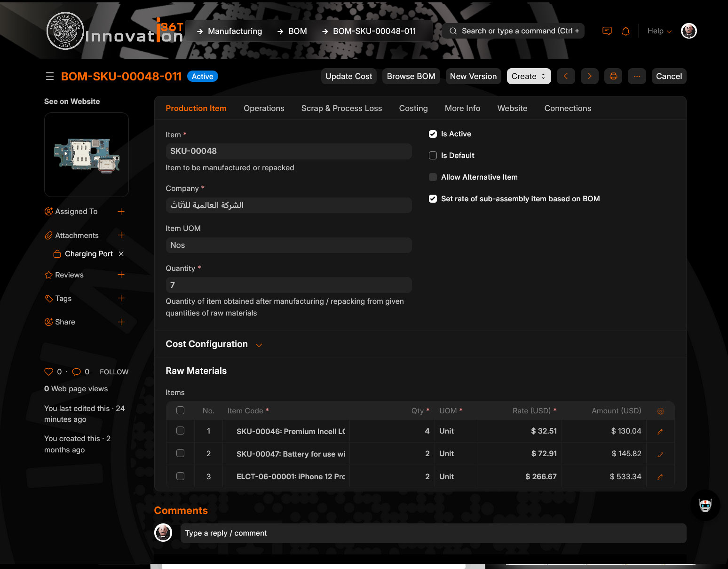Go to previous BOM with left arrow
Image resolution: width=728 pixels, height=569 pixels.
coord(566,76)
